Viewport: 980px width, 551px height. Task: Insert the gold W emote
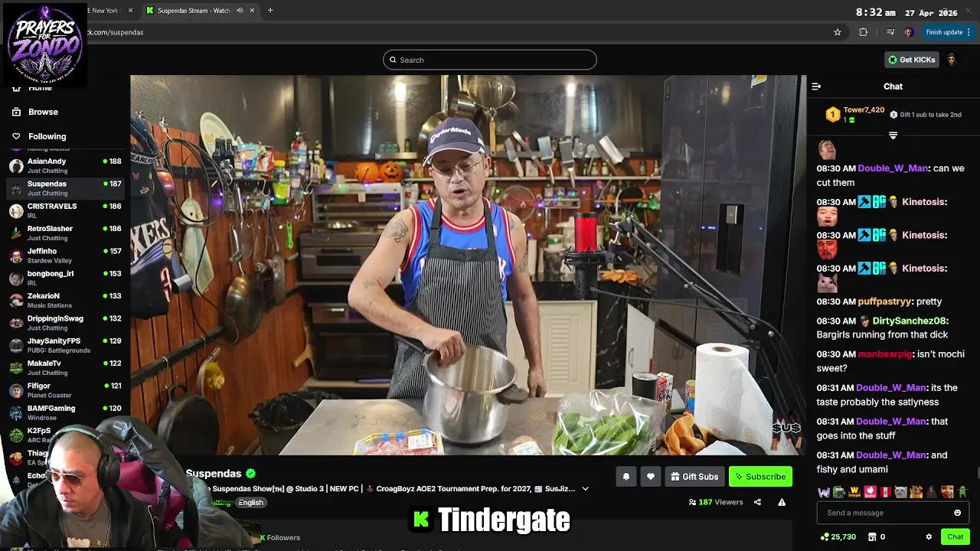[x=854, y=492]
